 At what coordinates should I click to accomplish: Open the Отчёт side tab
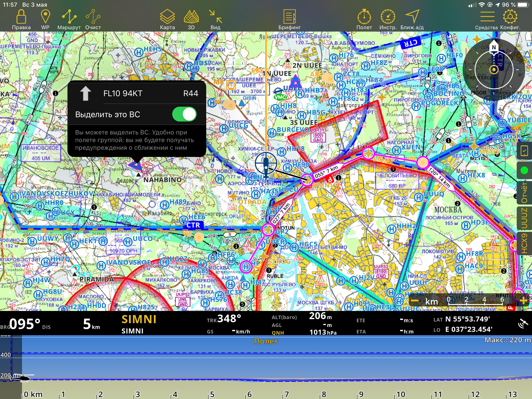pos(524,192)
